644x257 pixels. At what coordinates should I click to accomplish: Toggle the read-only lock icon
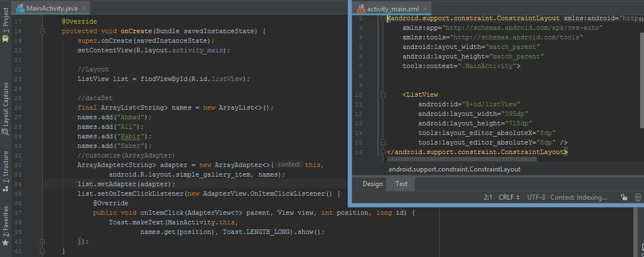point(624,197)
